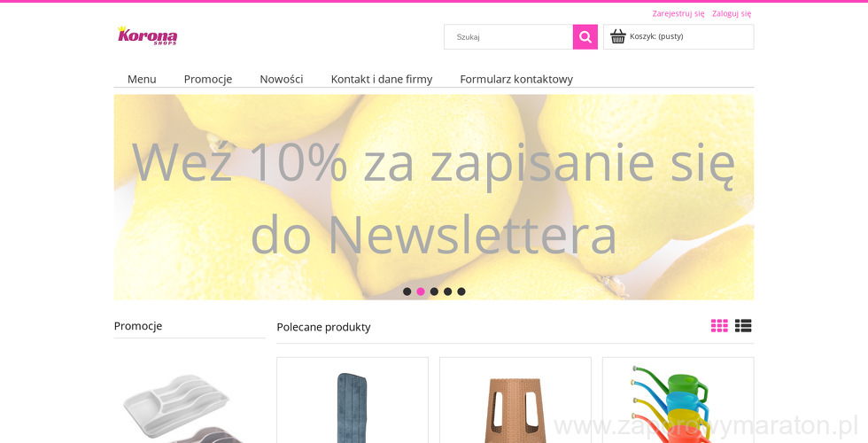
Task: Open the colorful watering cans product thumbnail
Action: [x=678, y=400]
